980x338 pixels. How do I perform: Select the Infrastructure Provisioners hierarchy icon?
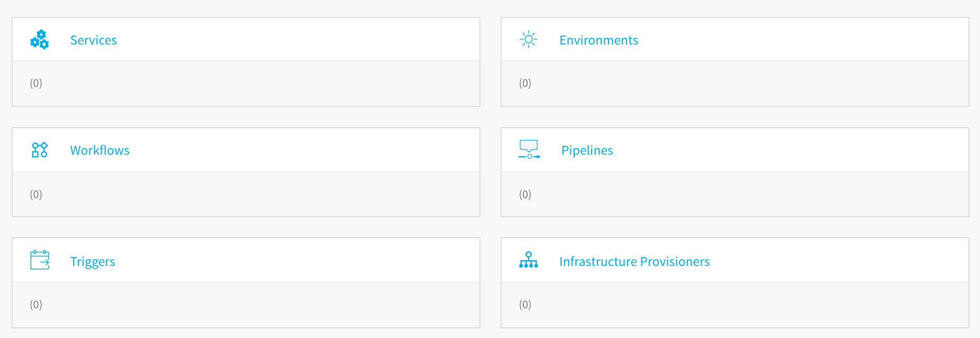(529, 260)
